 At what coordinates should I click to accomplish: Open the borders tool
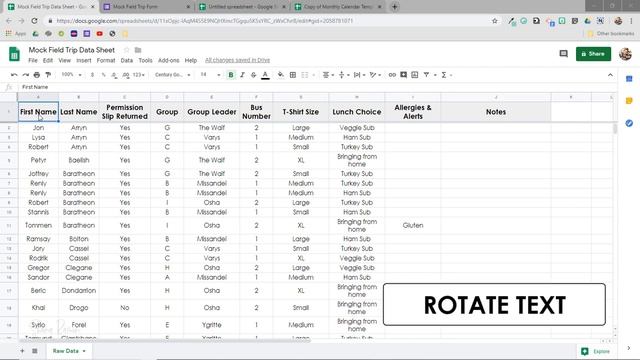tap(293, 75)
